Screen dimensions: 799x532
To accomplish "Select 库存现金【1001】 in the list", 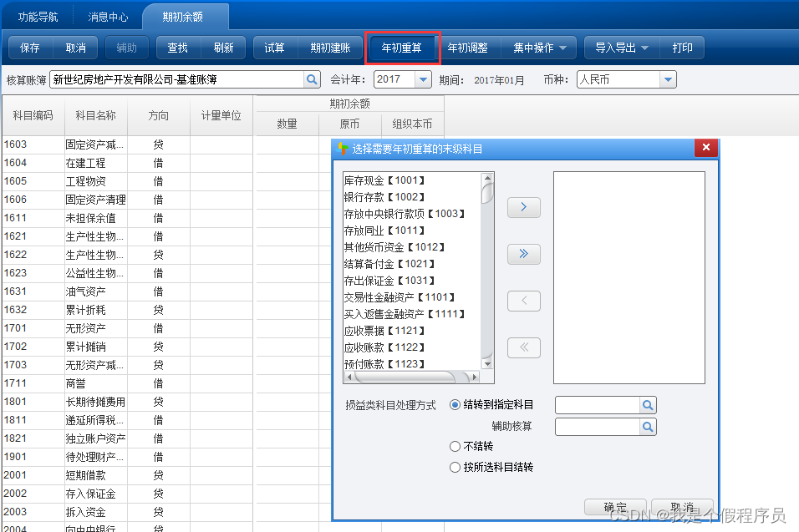I will (x=384, y=180).
